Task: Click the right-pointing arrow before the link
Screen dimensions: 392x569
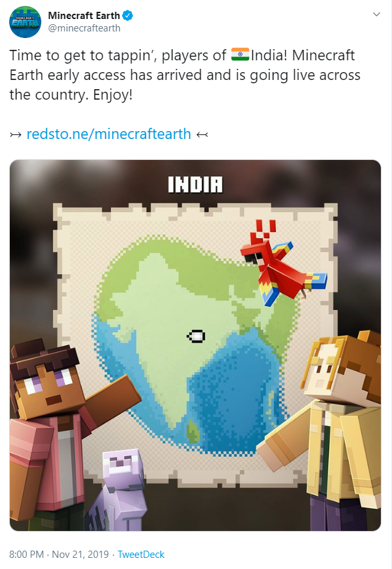Action: 16,135
